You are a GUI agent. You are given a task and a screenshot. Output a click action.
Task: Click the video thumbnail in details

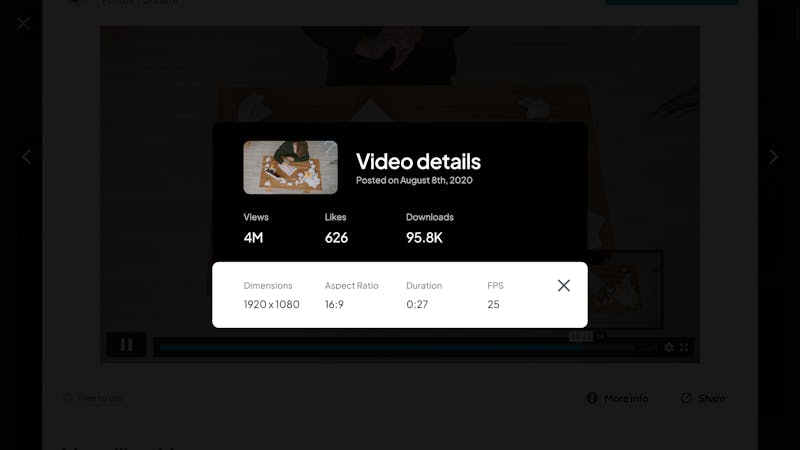[290, 167]
